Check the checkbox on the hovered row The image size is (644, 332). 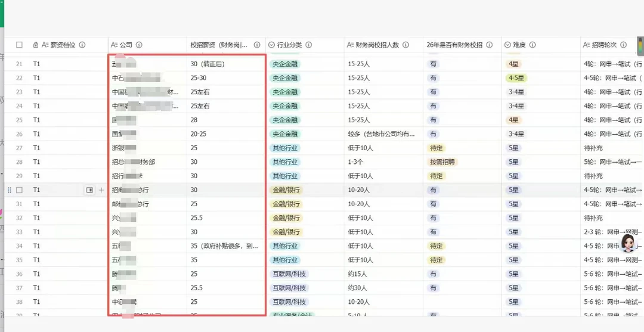(19, 190)
